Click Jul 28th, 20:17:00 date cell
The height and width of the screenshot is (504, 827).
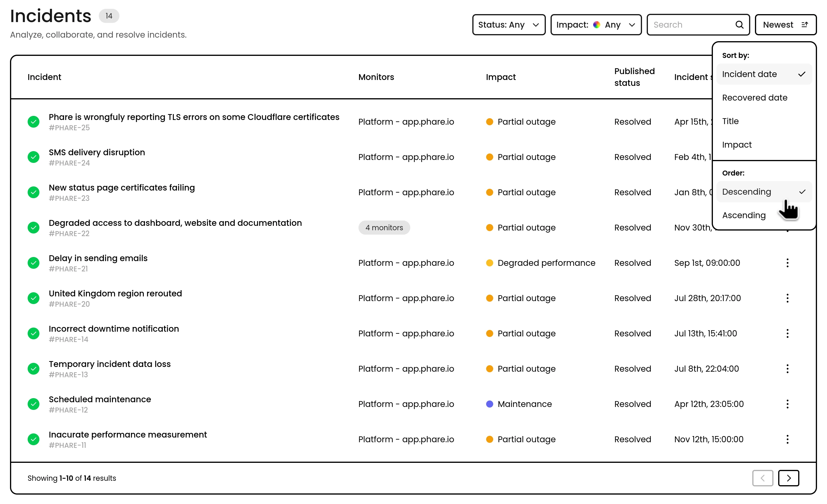point(707,298)
